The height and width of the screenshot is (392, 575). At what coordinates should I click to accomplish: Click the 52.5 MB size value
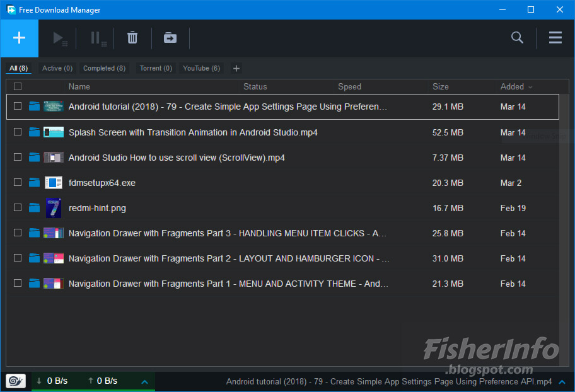coord(448,132)
